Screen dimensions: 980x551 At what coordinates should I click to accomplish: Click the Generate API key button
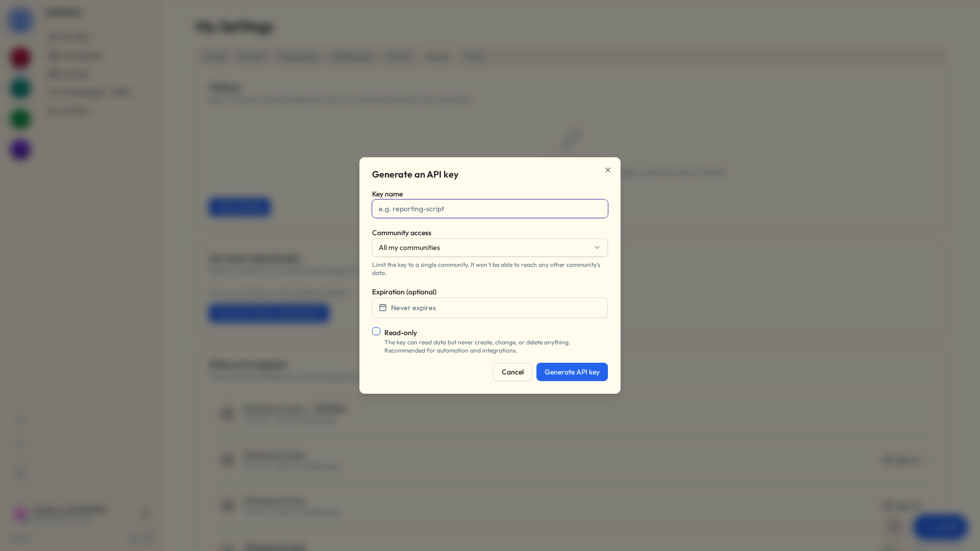point(572,372)
